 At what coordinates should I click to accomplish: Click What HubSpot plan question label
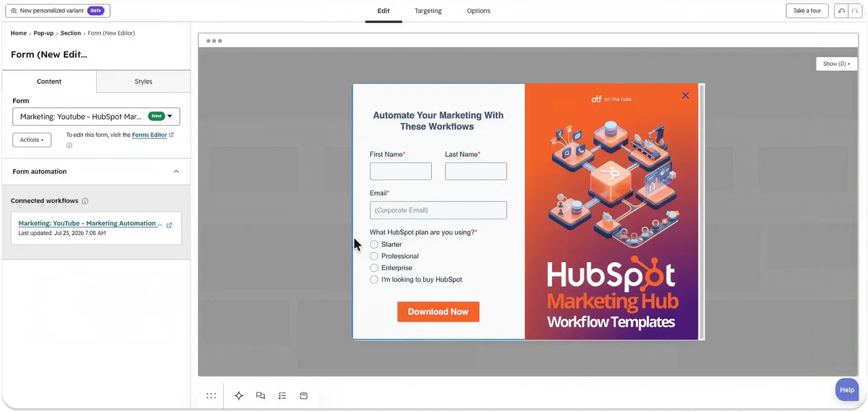423,232
